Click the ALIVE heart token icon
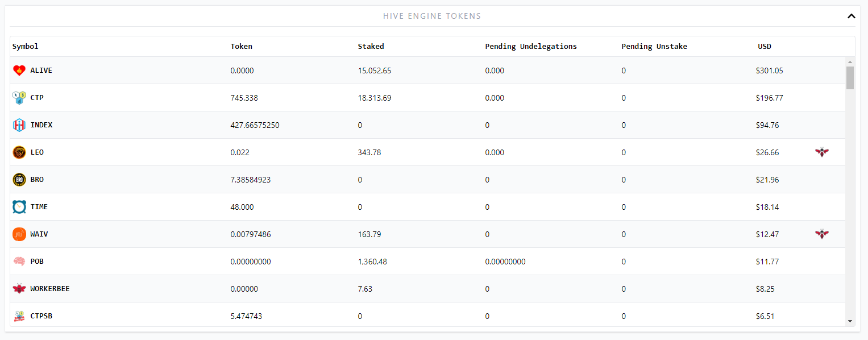 19,71
